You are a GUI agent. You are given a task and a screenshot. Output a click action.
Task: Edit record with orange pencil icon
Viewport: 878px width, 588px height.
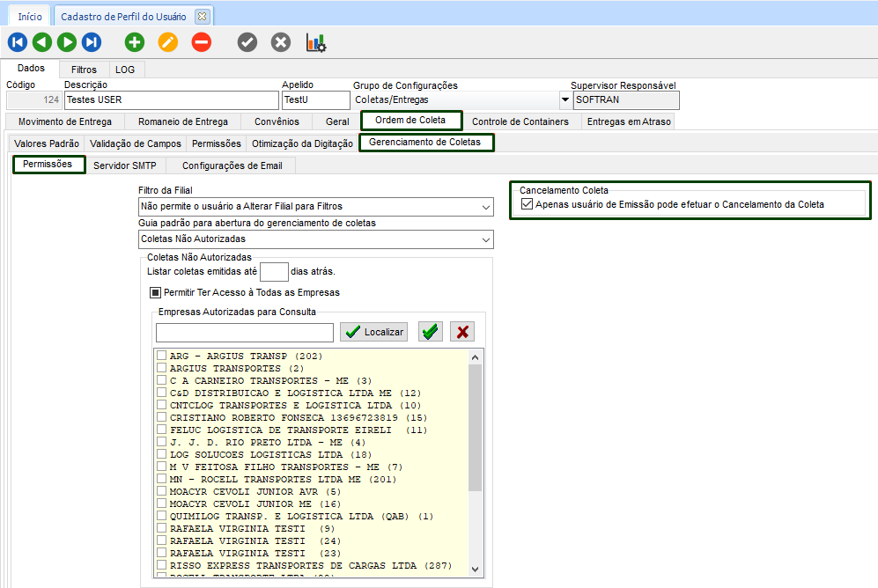point(168,41)
